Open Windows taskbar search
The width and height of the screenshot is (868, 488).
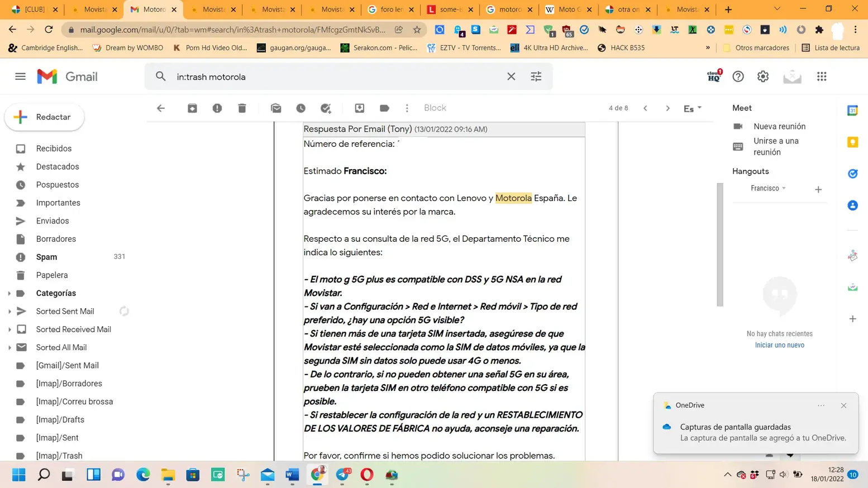coord(44,475)
